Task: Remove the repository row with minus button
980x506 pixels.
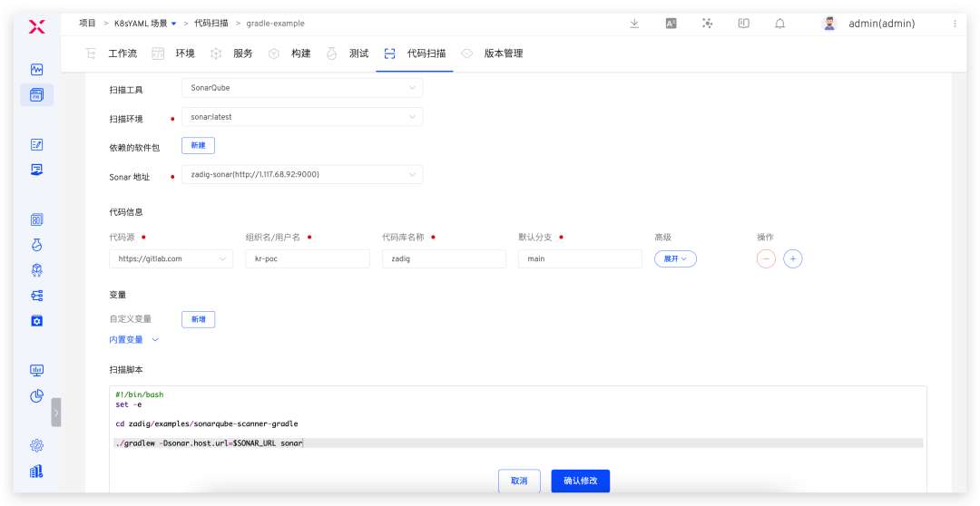Action: pos(766,258)
